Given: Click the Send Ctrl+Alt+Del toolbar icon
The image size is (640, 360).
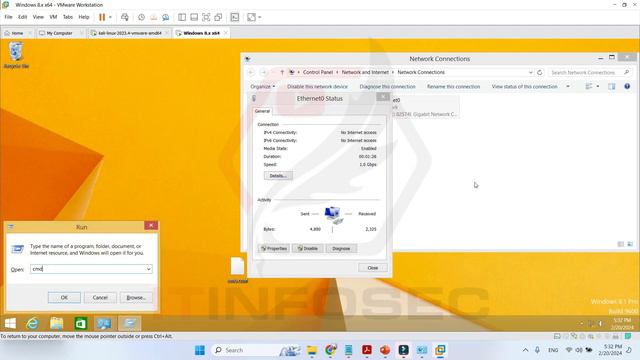Looking at the screenshot, I should click(x=125, y=17).
